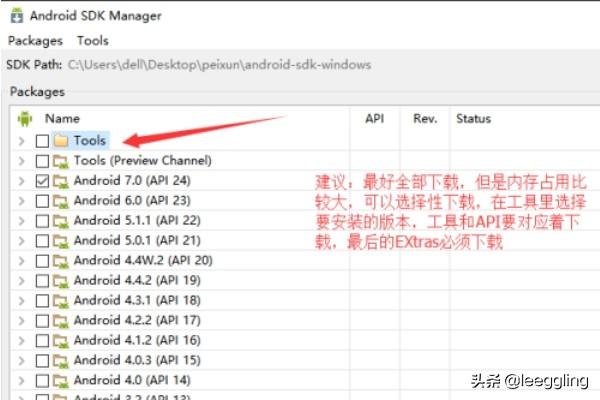Uncheck the Android 7.0 (API 24) checkbox

[x=42, y=181]
